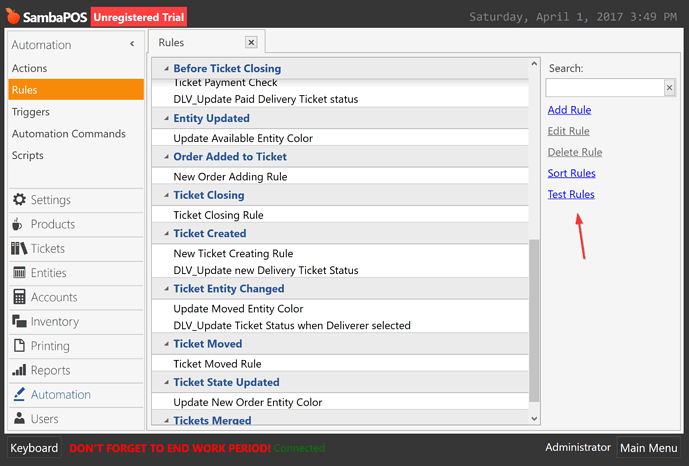Select DLV_Update Ticket Status when Deliverer selected
This screenshot has width=689, height=466.
point(340,325)
